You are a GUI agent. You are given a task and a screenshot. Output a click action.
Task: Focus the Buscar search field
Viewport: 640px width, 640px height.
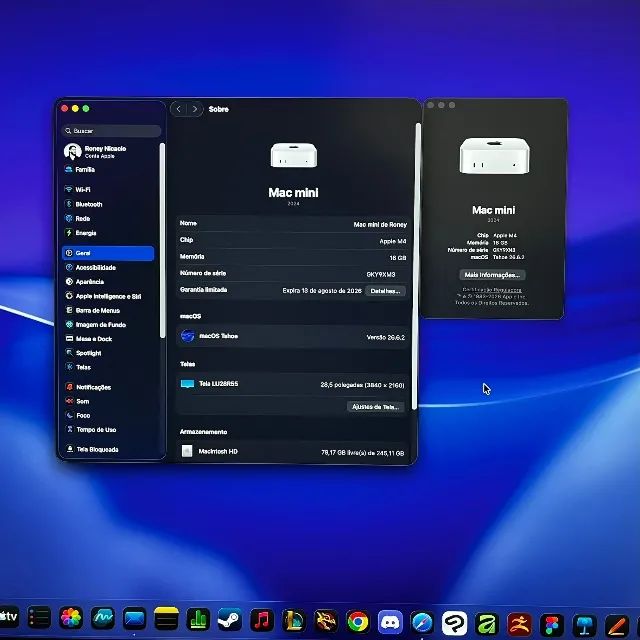(x=111, y=131)
